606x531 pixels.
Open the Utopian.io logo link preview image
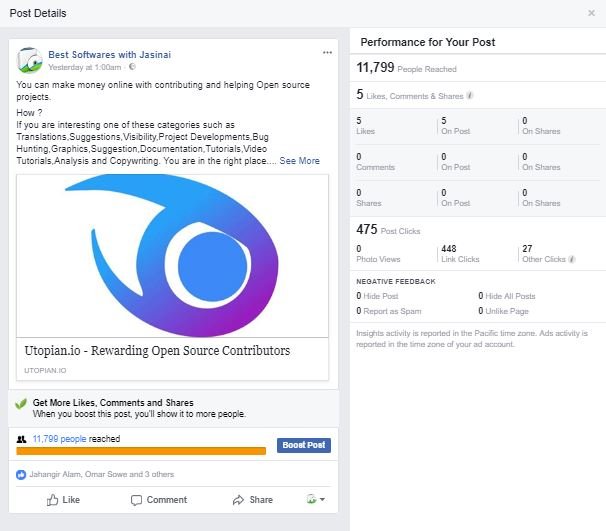click(172, 256)
